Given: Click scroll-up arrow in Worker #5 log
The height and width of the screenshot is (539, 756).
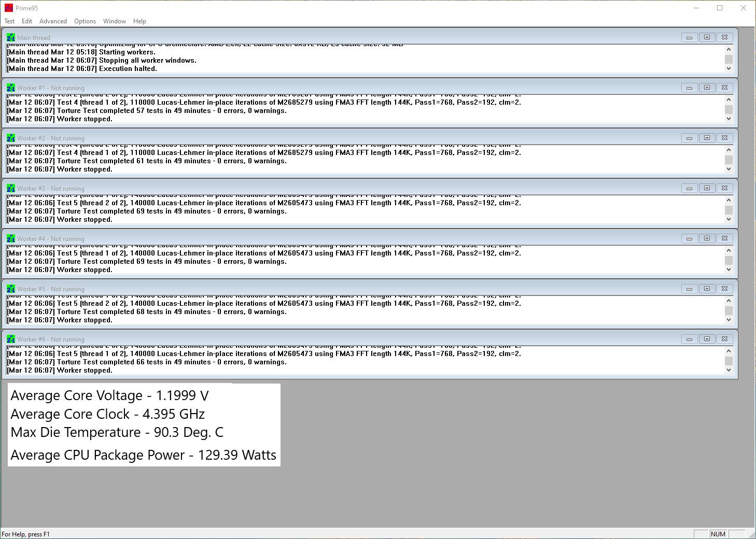Looking at the screenshot, I should pos(729,301).
